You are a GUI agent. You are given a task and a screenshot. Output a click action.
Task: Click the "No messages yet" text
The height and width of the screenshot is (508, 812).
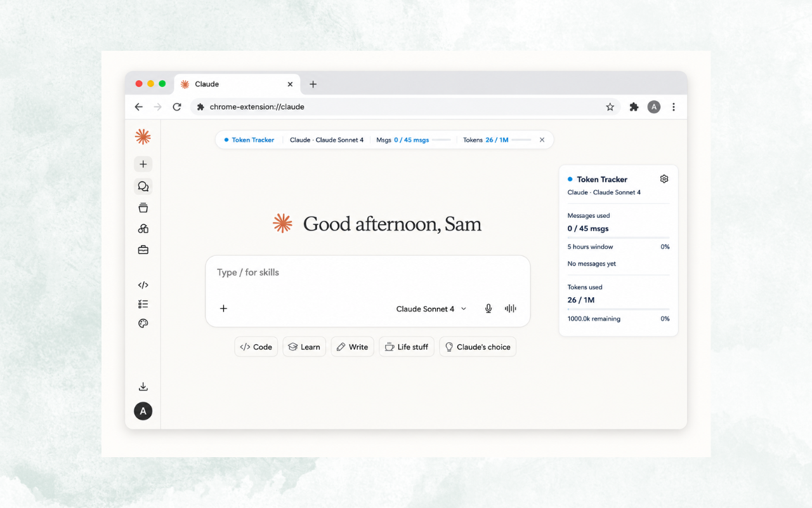pos(592,264)
